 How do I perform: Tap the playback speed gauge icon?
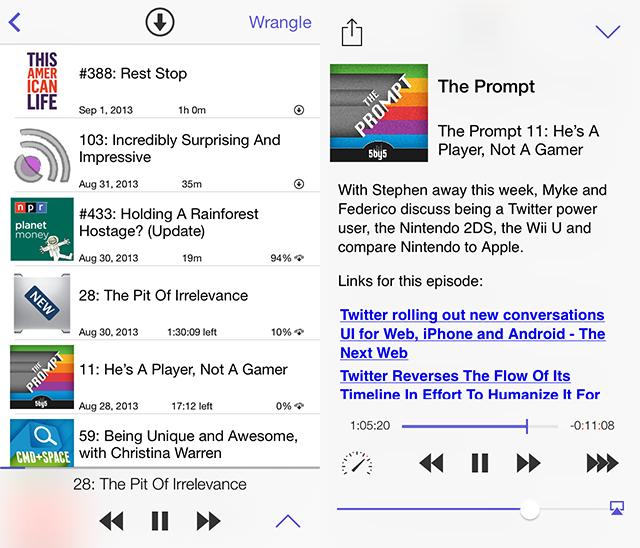[356, 463]
